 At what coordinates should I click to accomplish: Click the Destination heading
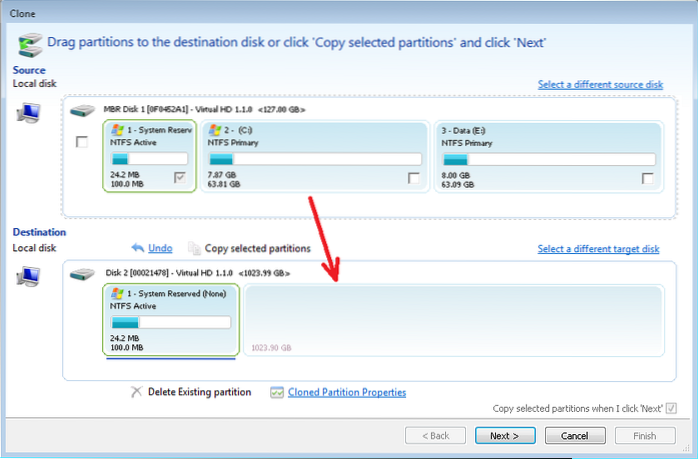39,232
